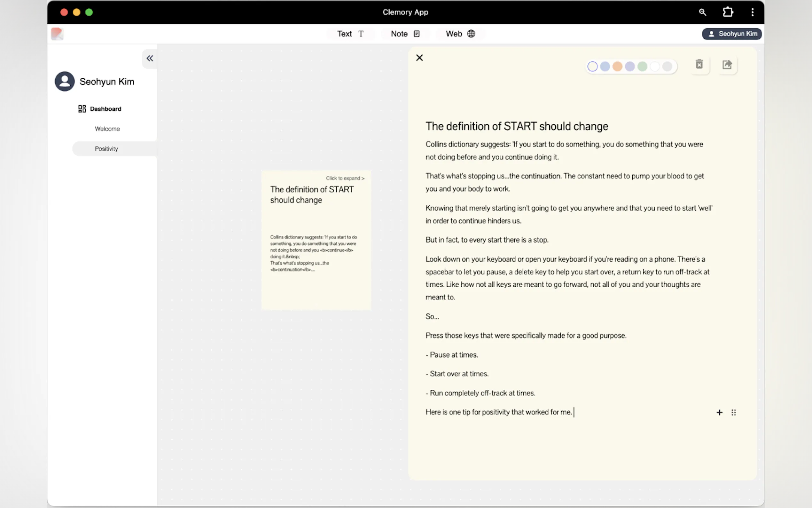Click the yellow minimize window button
The width and height of the screenshot is (812, 508).
(x=76, y=12)
